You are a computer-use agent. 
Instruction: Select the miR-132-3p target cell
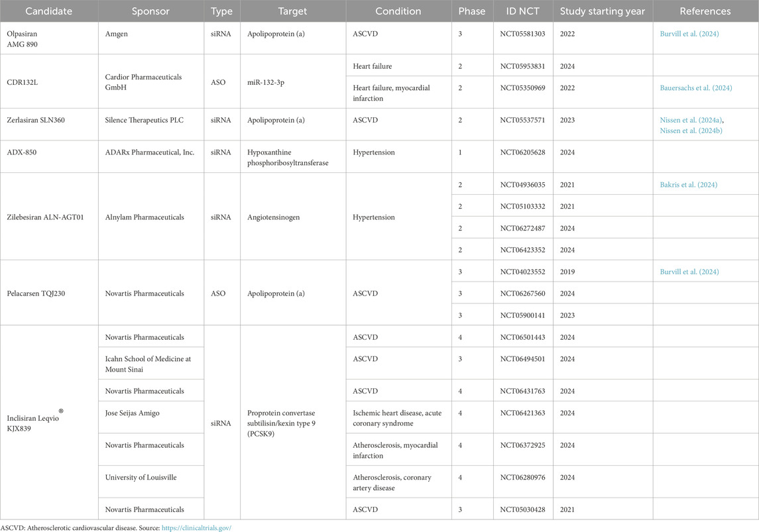coord(293,82)
